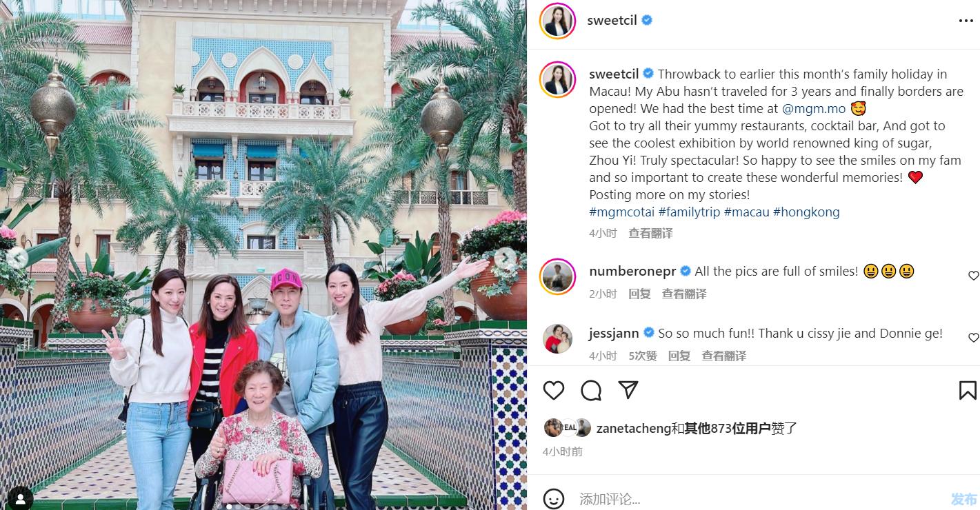This screenshot has width=980, height=510.
Task: Like numberonepr's comment
Action: pos(973,276)
